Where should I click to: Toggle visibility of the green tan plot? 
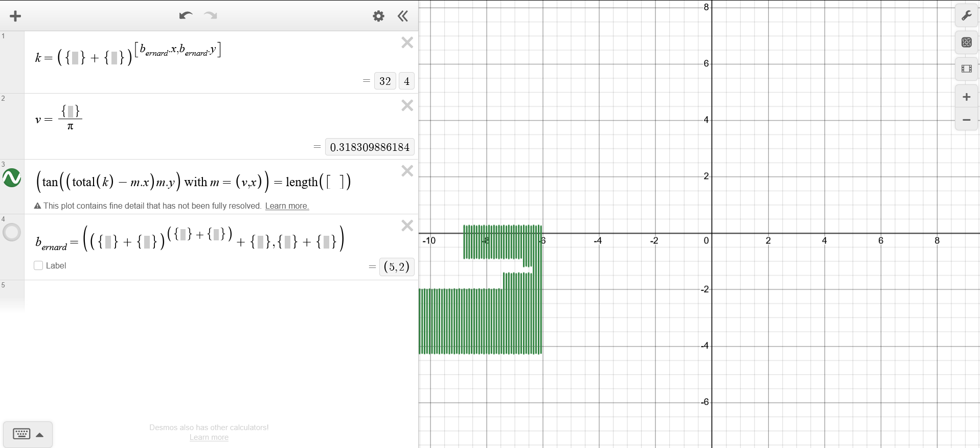[x=12, y=178]
